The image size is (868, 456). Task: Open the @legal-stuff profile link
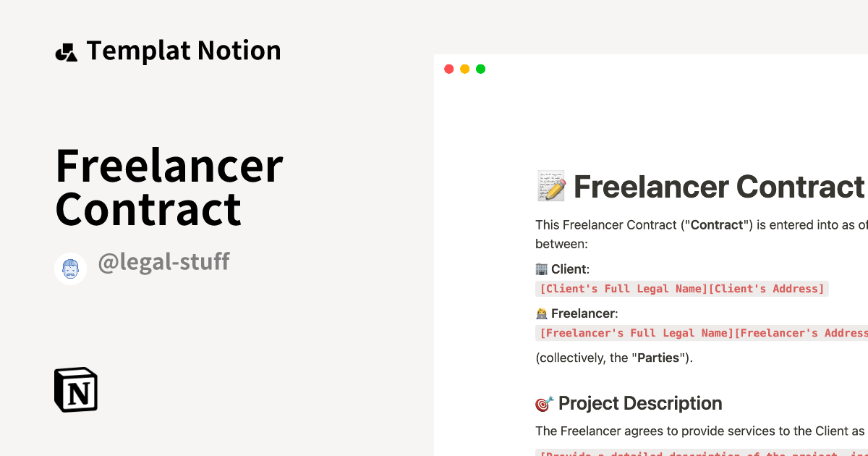(163, 262)
